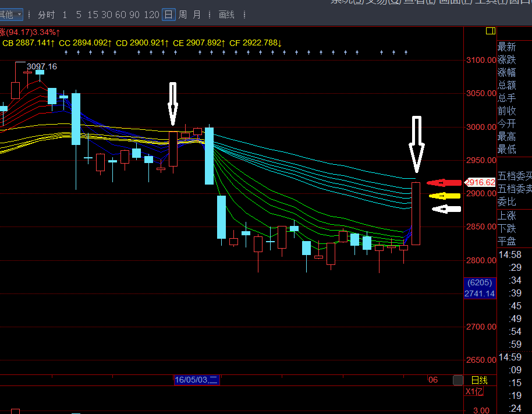532x414 pixels.
Task: Switch chart period to 周 weekly
Action: click(x=183, y=15)
